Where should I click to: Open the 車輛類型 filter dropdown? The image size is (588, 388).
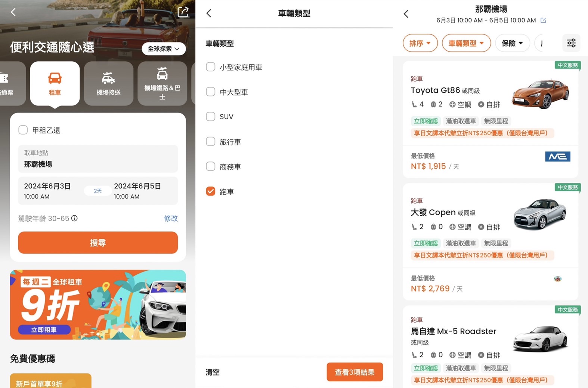pos(466,43)
